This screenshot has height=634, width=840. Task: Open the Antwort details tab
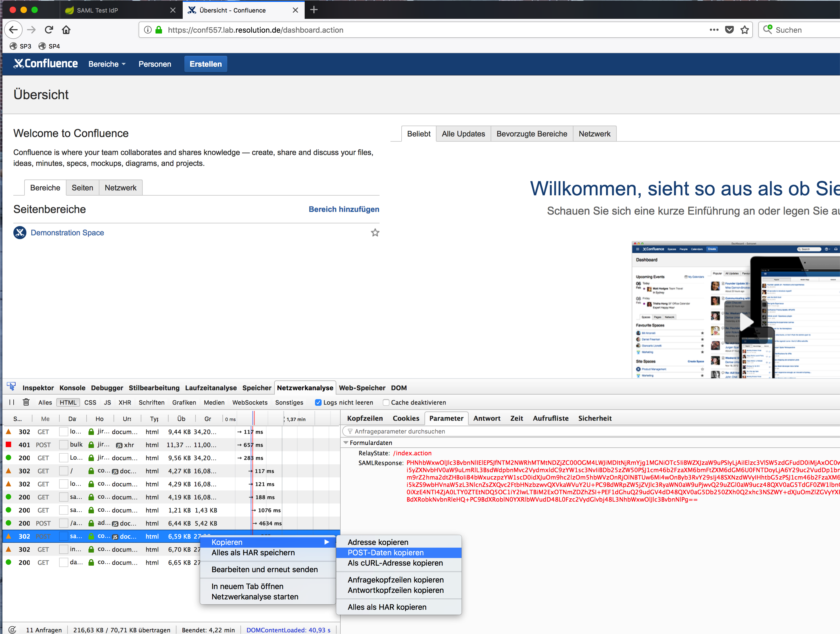coord(487,418)
